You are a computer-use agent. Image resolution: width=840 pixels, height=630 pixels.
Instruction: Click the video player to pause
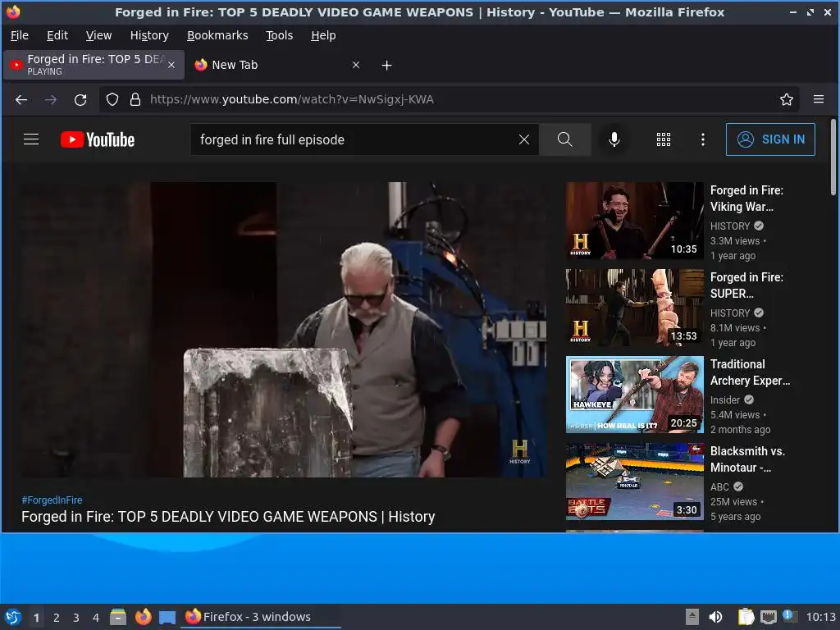pos(284,330)
